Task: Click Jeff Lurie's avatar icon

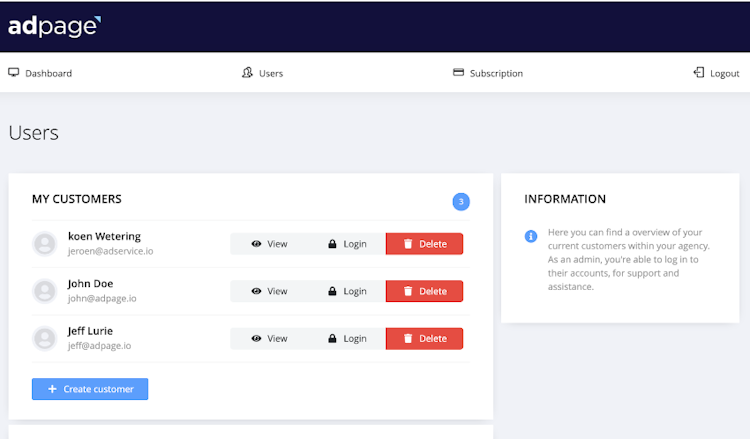Action: pyautogui.click(x=45, y=339)
